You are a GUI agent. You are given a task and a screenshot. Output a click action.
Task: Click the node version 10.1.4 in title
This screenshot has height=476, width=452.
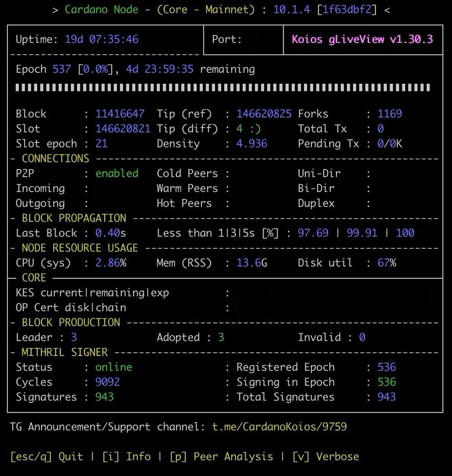[292, 9]
